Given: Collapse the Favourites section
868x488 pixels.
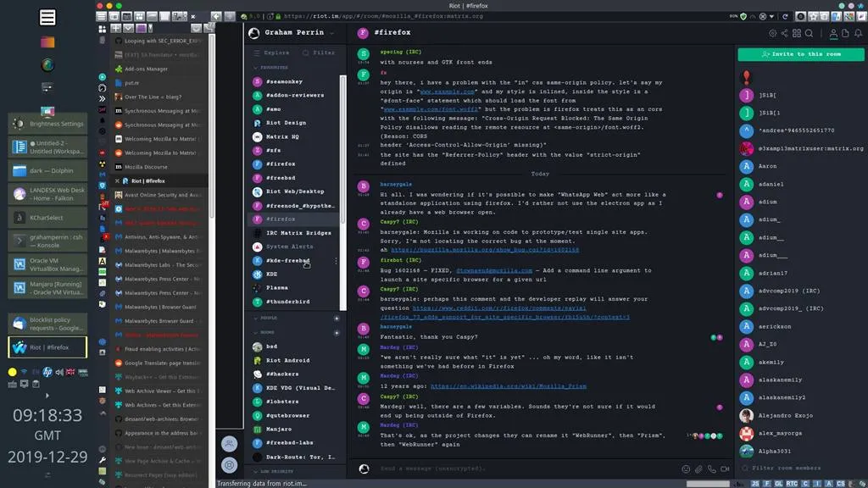Looking at the screenshot, I should (271, 68).
